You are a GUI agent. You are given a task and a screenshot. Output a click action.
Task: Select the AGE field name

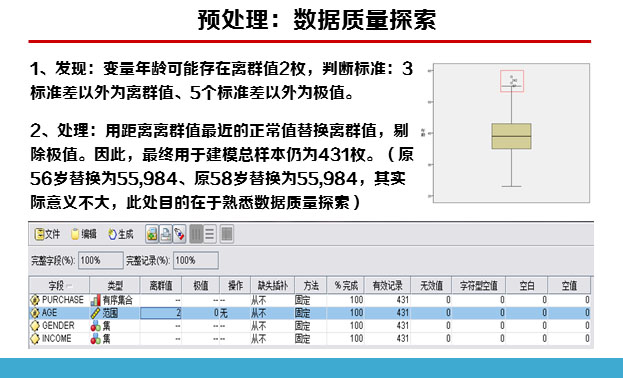point(50,313)
